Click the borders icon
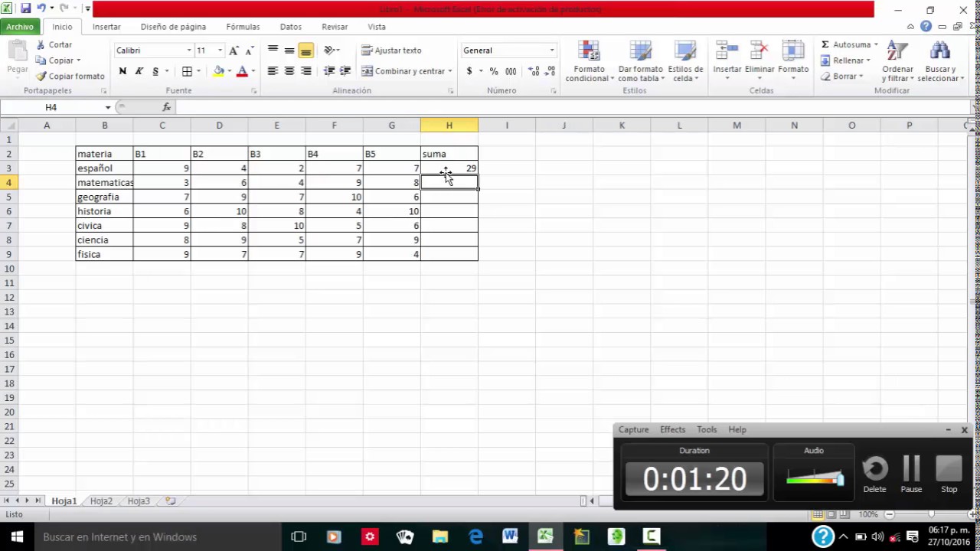Screen dimensions: 980x551 (187, 71)
